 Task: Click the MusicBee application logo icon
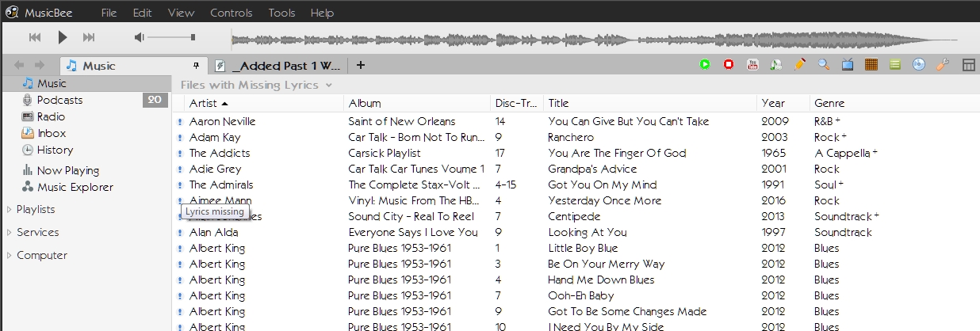point(12,12)
